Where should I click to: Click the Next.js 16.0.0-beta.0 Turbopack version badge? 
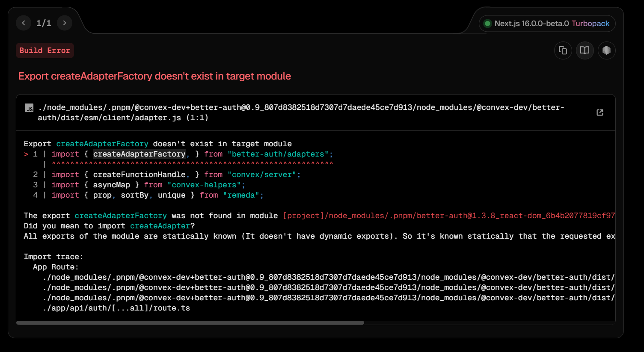[547, 24]
